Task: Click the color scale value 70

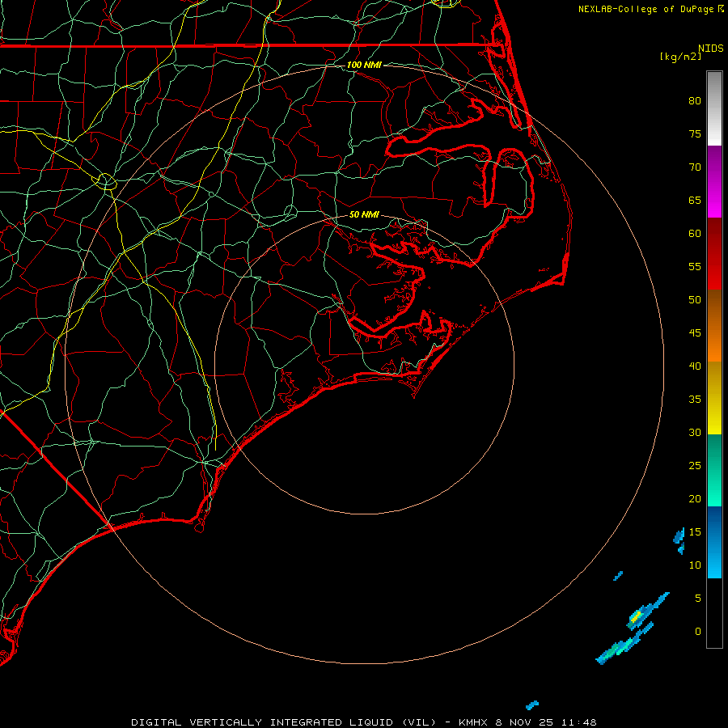Action: tap(695, 167)
